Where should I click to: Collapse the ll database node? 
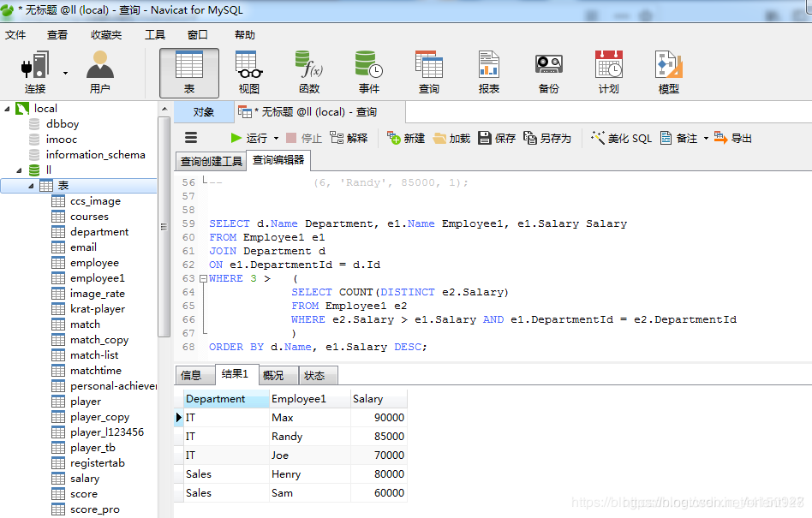(19, 170)
